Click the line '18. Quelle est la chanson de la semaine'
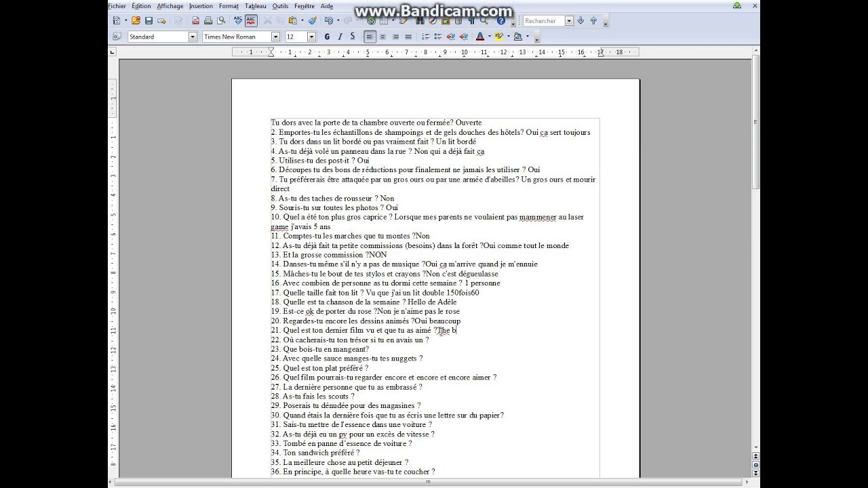The width and height of the screenshot is (868, 488). coord(363,302)
